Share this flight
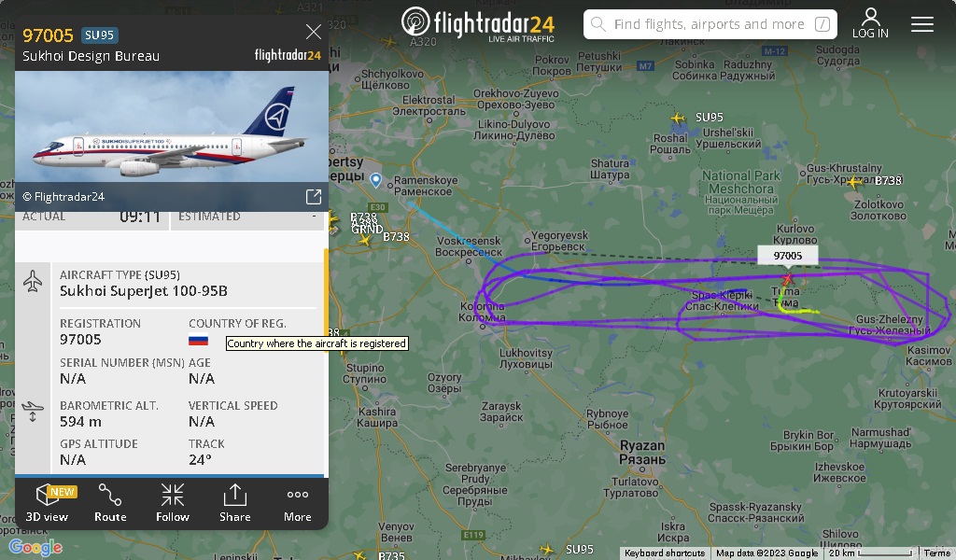This screenshot has width=956, height=560. (x=234, y=503)
